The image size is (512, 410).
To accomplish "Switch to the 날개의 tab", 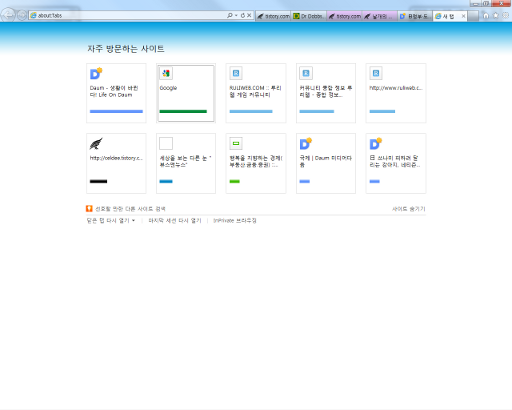I will click(380, 16).
